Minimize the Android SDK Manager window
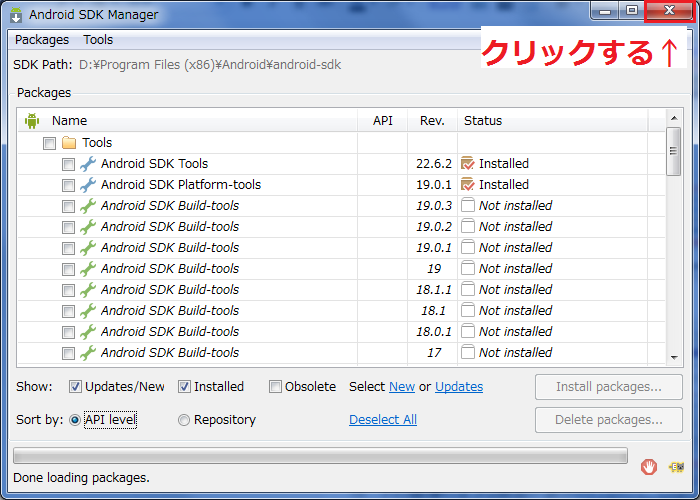This screenshot has width=700, height=500. pyautogui.click(x=604, y=11)
